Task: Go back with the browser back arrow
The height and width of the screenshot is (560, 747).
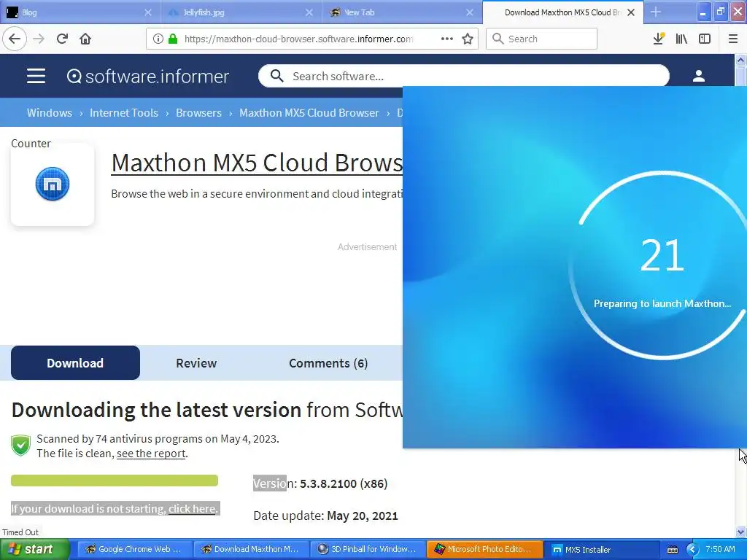Action: (15, 39)
